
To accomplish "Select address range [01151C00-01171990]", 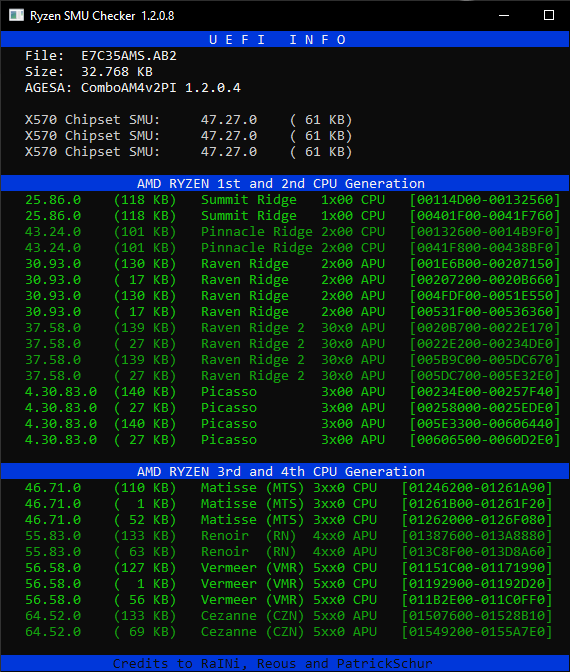I will (477, 568).
